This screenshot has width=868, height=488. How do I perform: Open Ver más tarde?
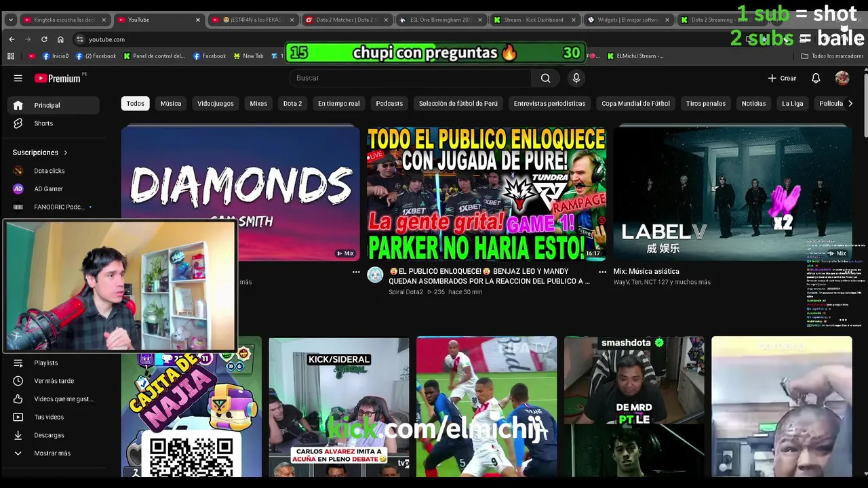[54, 381]
